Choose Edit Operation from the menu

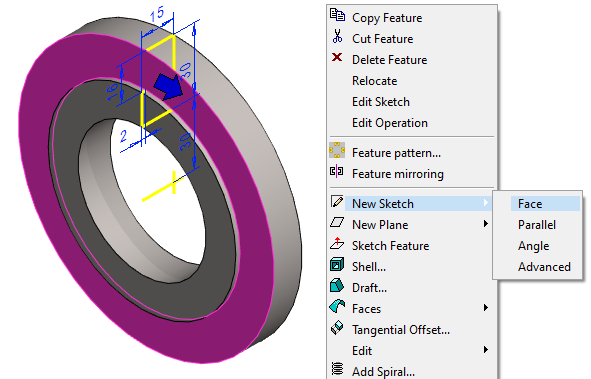390,123
